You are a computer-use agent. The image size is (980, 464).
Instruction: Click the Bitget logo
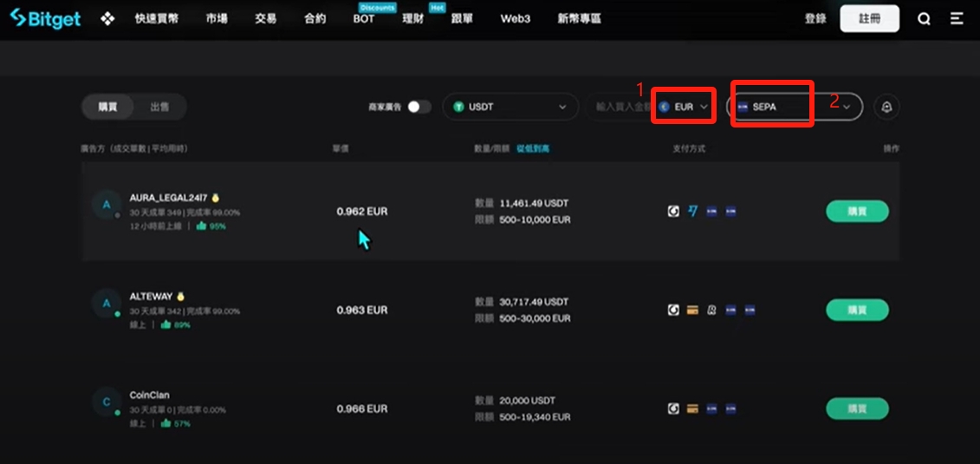(x=45, y=19)
